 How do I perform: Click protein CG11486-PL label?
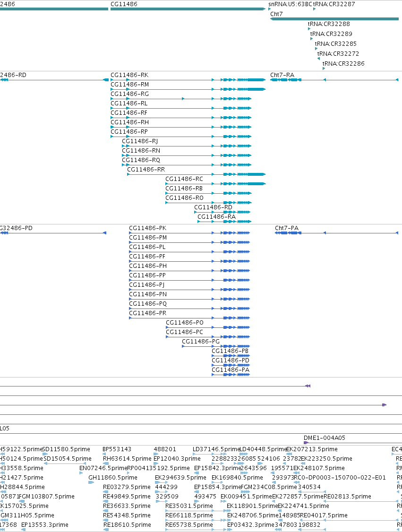(x=147, y=247)
